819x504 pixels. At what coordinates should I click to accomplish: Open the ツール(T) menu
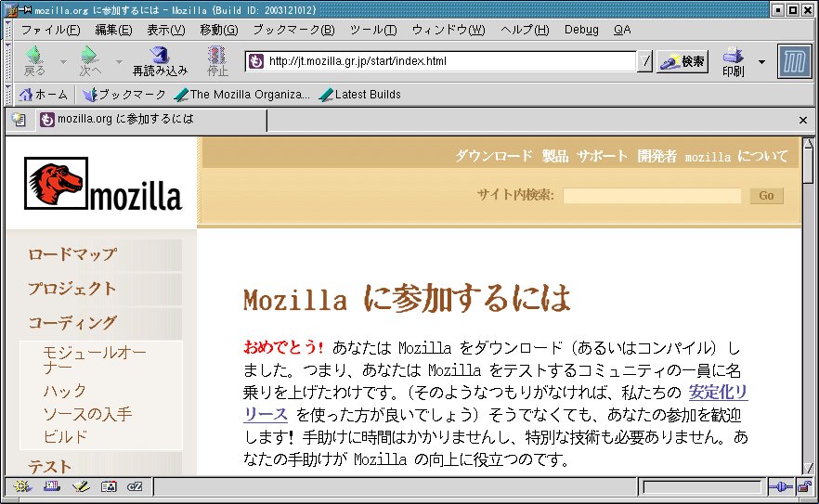pyautogui.click(x=373, y=30)
